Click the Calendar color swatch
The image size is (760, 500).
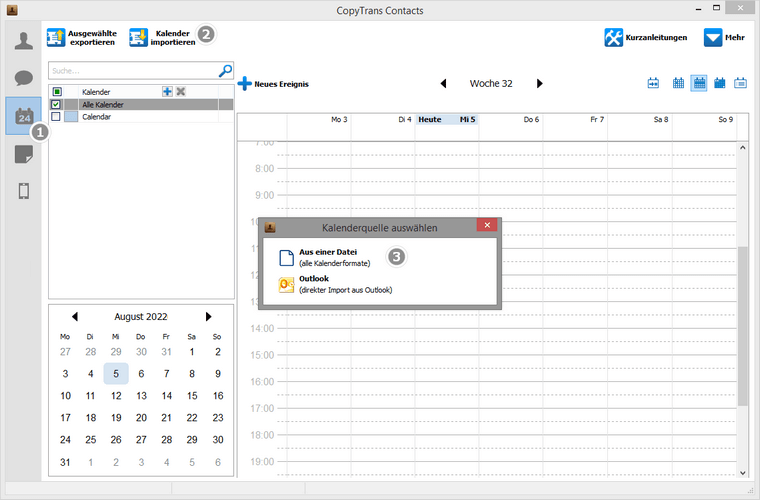pos(71,116)
